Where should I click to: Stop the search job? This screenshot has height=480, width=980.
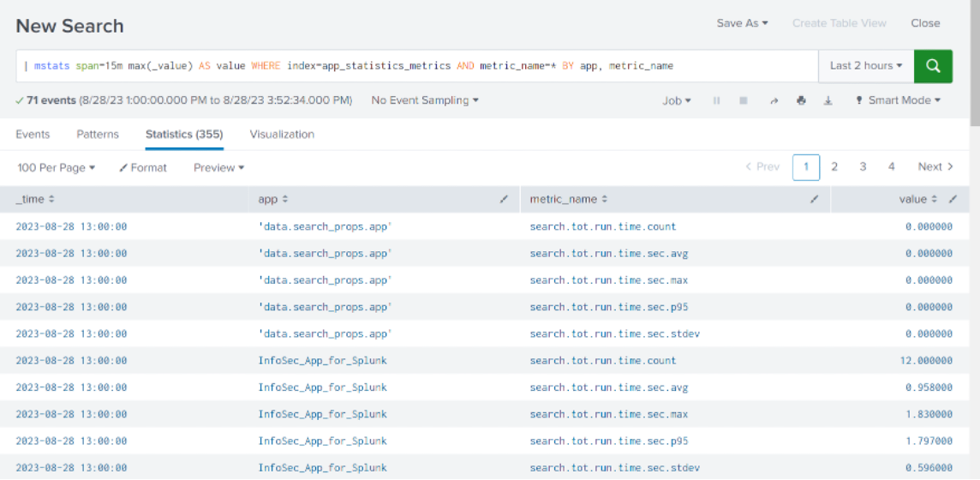(x=744, y=100)
